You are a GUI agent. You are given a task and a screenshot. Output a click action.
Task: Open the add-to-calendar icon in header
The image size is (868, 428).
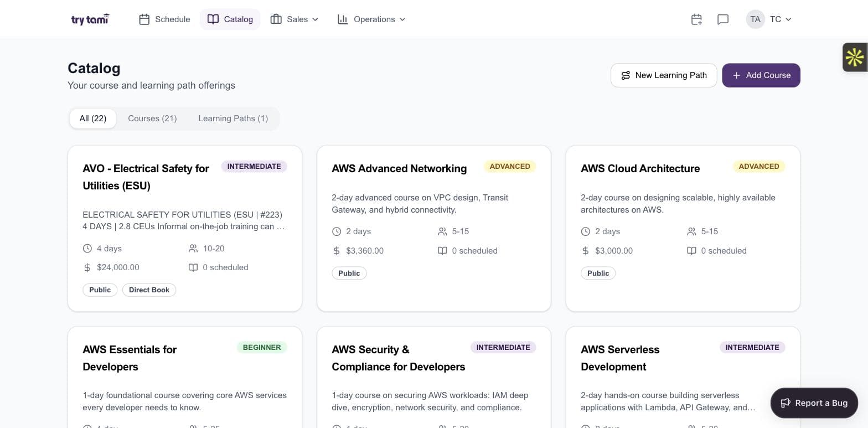point(696,19)
